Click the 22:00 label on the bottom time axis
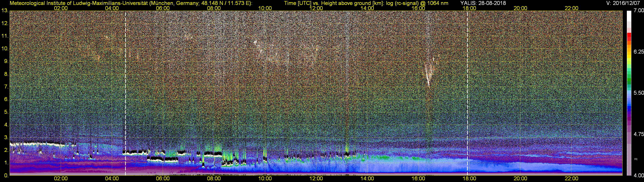Image resolution: width=644 pixels, height=182 pixels. [571, 179]
